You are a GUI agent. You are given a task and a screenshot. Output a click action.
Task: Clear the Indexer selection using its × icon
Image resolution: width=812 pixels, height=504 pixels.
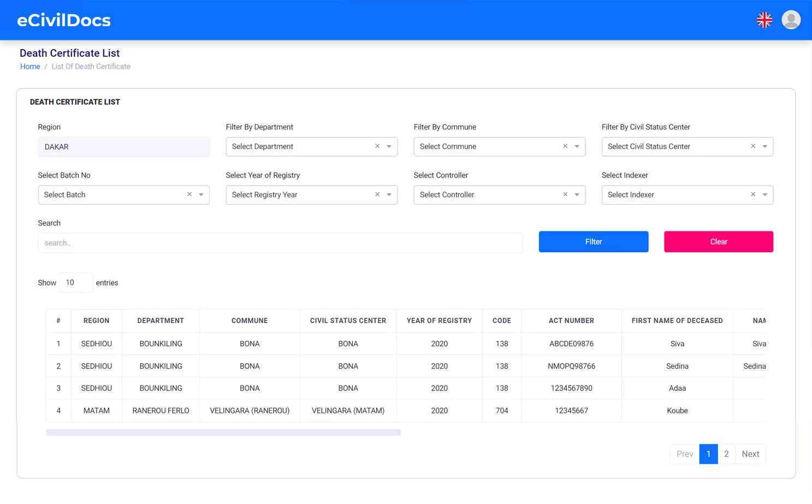pyautogui.click(x=752, y=194)
